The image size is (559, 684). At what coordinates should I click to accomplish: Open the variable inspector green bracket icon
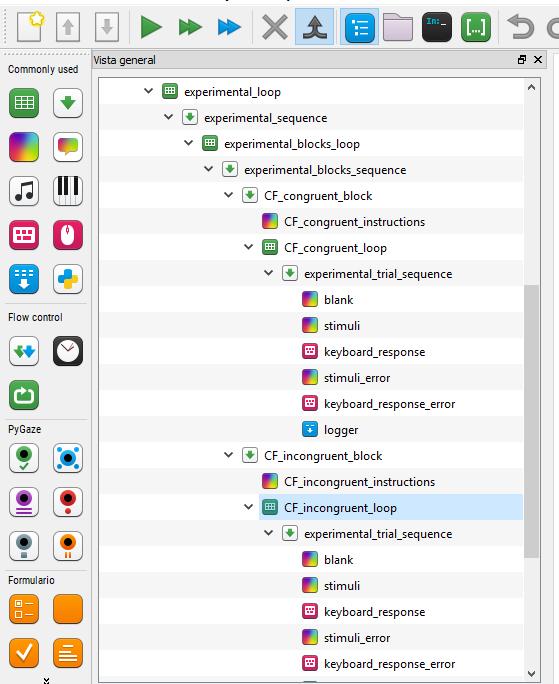(x=476, y=27)
